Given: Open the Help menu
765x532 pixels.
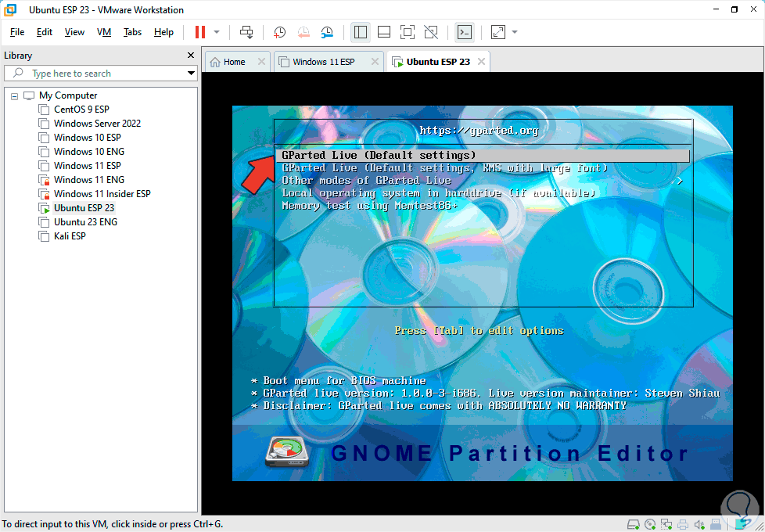Looking at the screenshot, I should click(163, 32).
